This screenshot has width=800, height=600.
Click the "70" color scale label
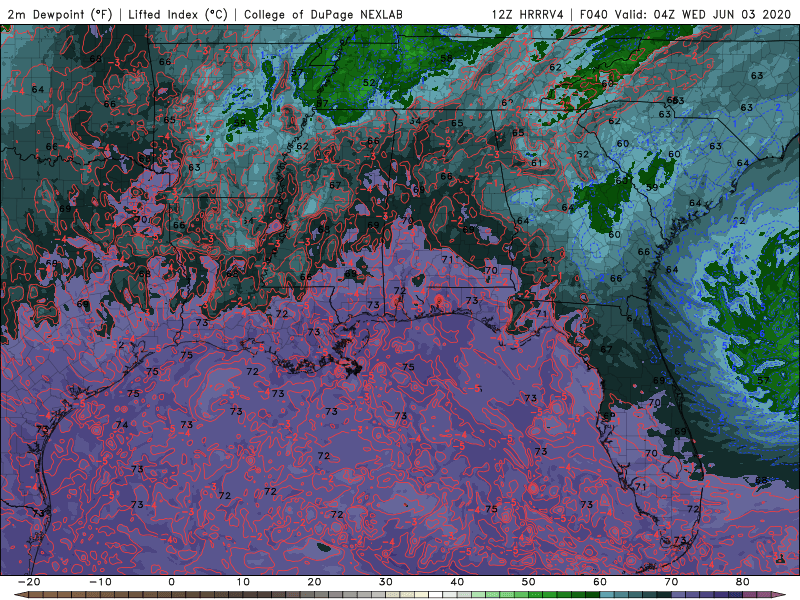[x=671, y=582]
